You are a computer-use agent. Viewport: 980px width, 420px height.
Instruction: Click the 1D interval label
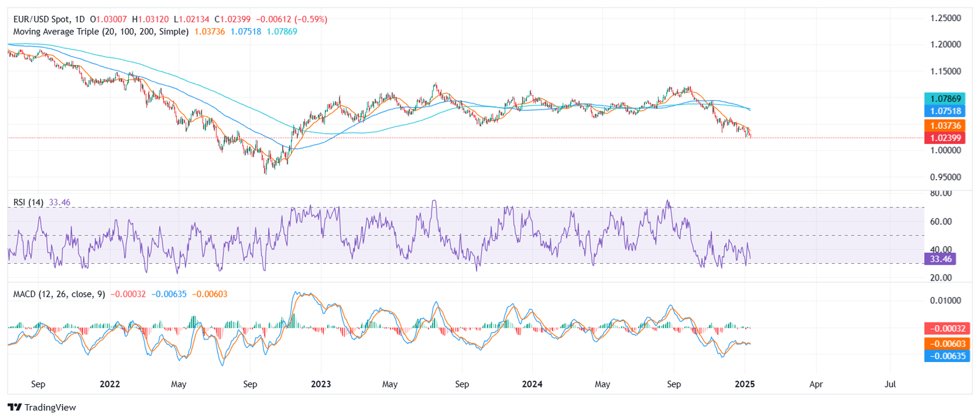click(x=80, y=20)
